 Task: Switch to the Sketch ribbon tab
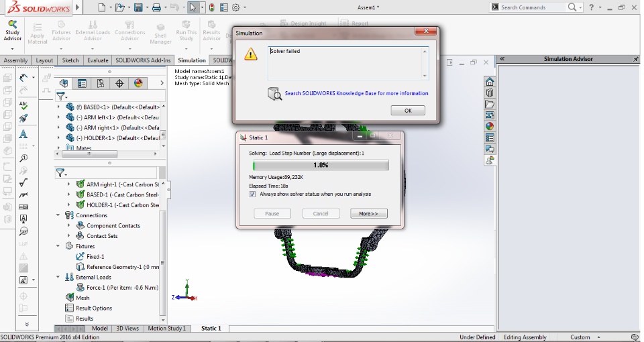[x=70, y=60]
